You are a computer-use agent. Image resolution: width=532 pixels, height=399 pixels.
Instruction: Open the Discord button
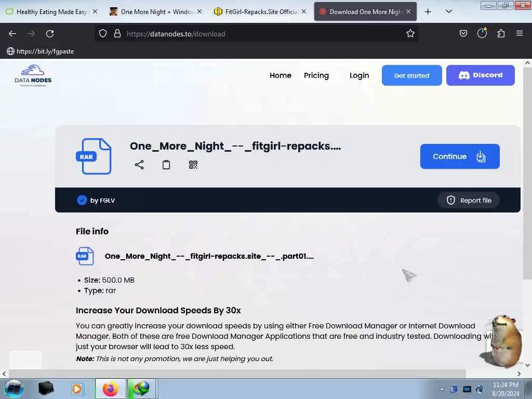point(480,75)
